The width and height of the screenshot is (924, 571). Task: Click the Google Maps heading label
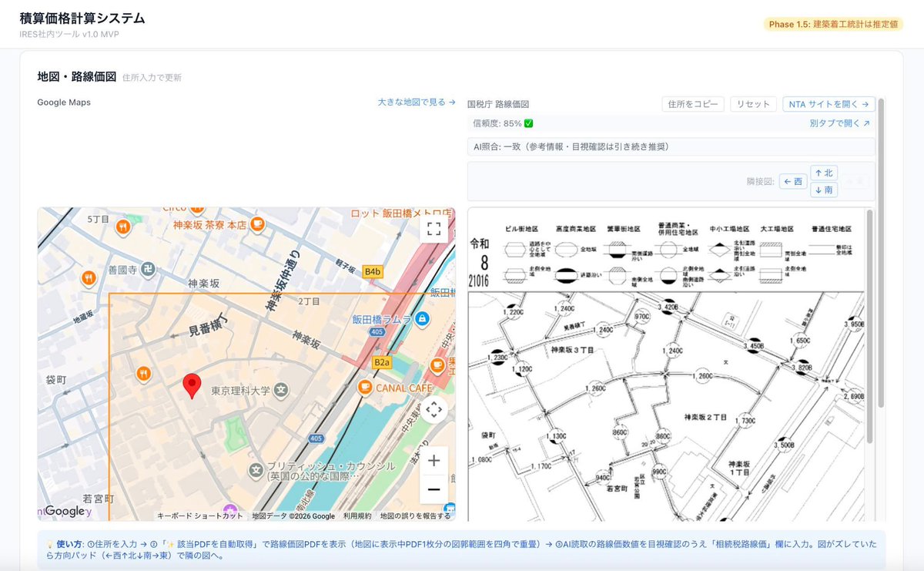64,102
